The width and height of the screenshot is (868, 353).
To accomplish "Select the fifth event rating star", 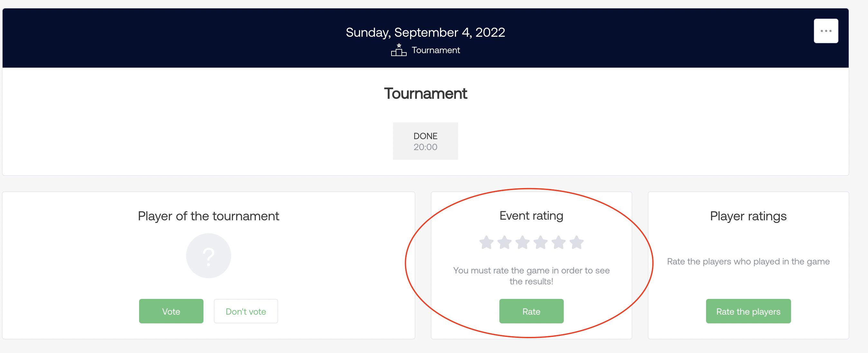I will click(559, 243).
